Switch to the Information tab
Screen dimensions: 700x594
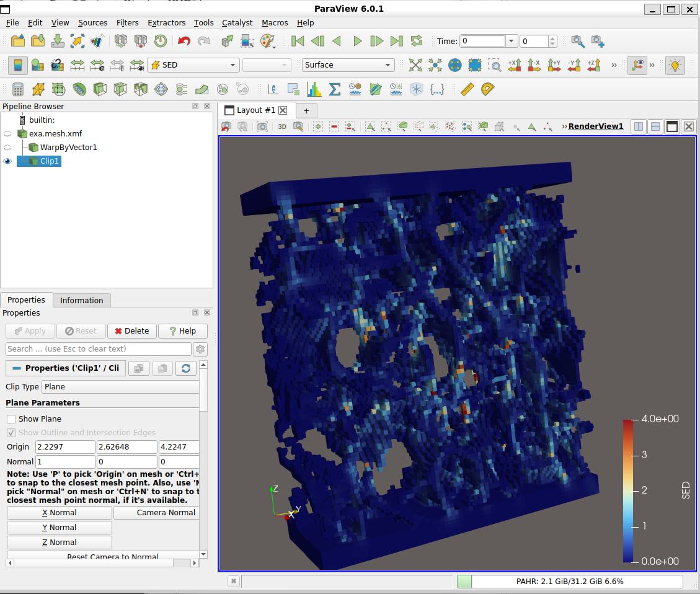(x=81, y=300)
